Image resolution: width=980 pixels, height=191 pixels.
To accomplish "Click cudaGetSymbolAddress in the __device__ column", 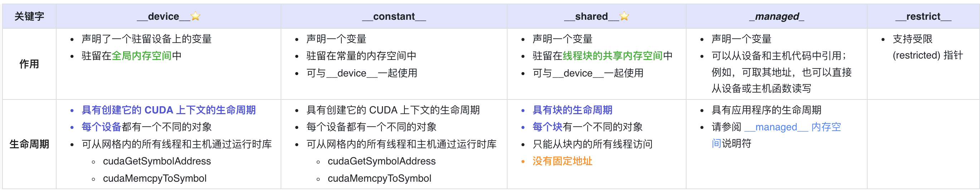I will click(x=157, y=161).
